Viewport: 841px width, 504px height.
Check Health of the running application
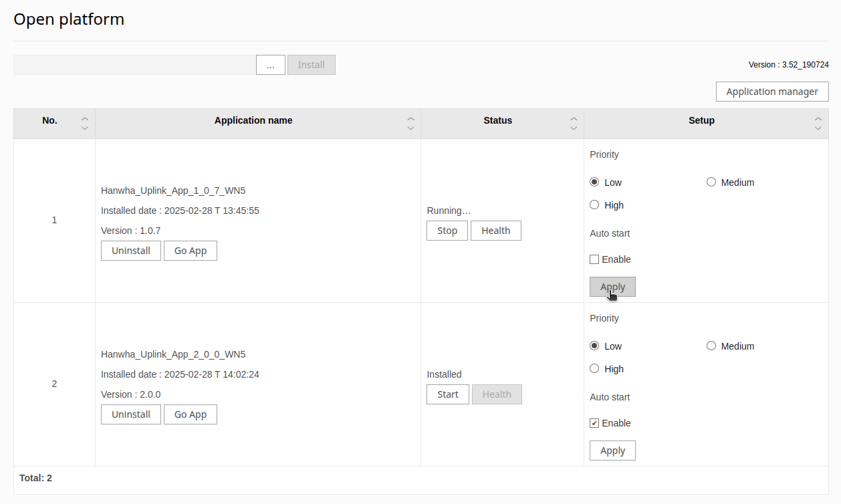[495, 230]
